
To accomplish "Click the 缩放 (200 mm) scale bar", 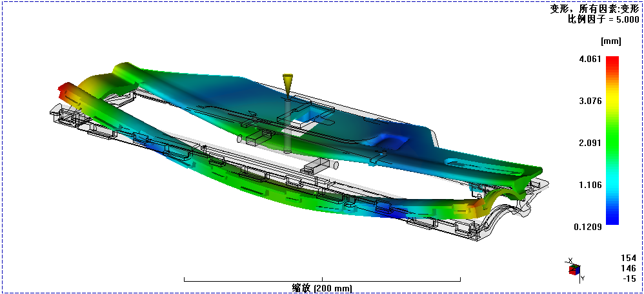I will pos(322,287).
